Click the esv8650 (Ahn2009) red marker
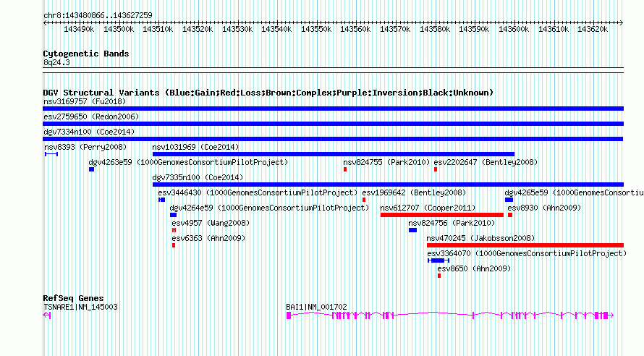Screen dimensions: 644x356 pyautogui.click(x=439, y=276)
